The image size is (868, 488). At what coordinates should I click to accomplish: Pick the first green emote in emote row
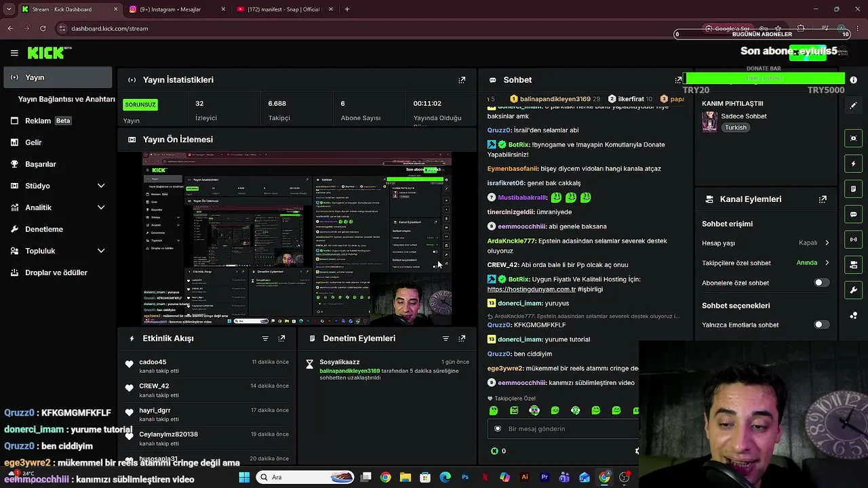click(x=494, y=410)
